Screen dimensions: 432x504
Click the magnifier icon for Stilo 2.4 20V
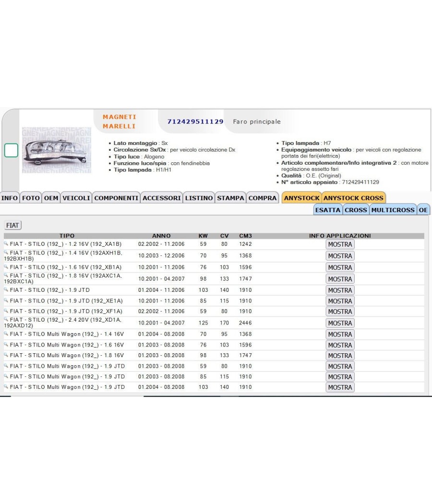click(x=6, y=320)
